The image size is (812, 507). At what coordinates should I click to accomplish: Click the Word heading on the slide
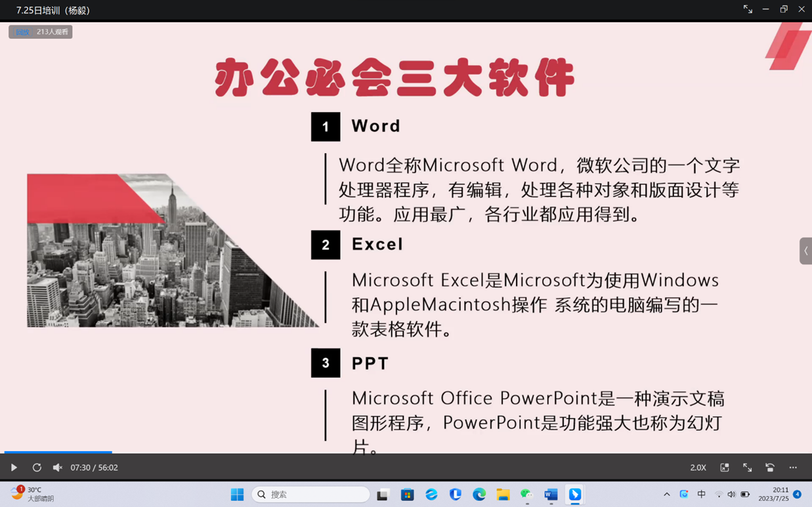point(376,126)
